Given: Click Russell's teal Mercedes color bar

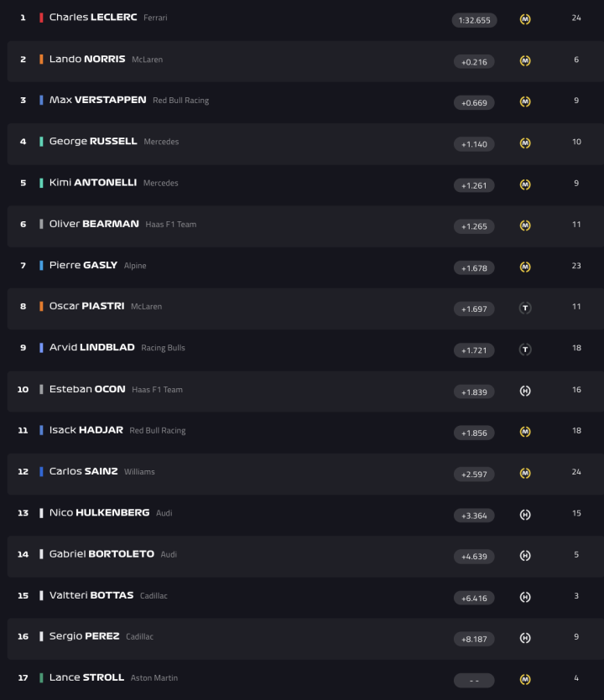Looking at the screenshot, I should (x=41, y=142).
